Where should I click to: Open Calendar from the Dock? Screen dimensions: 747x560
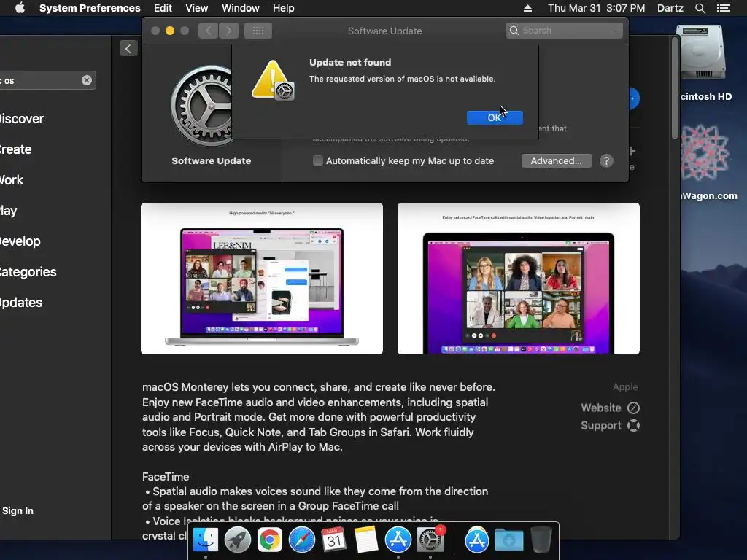tap(333, 540)
